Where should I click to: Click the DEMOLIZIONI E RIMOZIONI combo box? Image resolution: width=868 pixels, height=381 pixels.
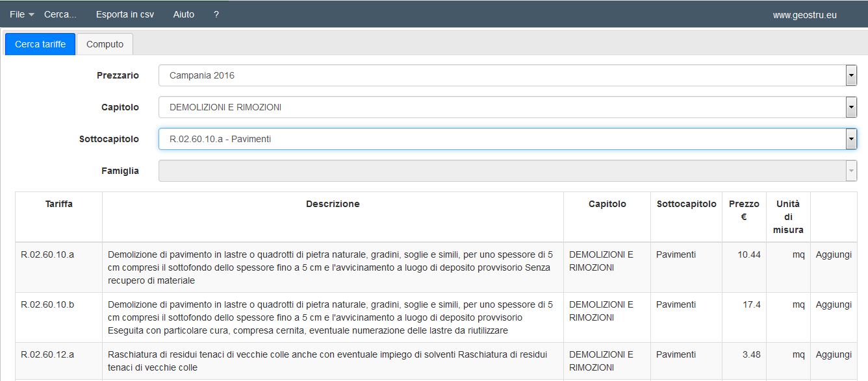[507, 107]
